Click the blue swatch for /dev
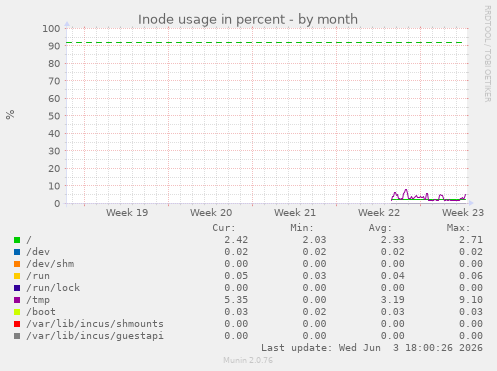 tap(17, 252)
